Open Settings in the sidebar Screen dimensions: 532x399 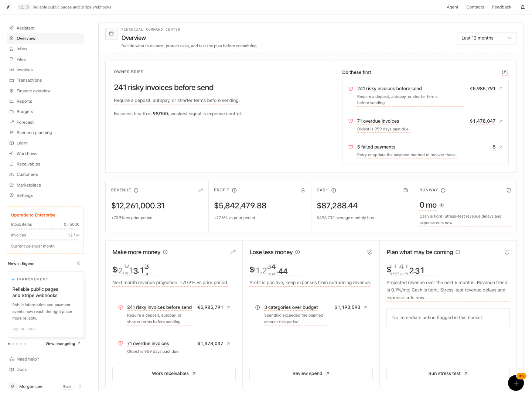45,195
